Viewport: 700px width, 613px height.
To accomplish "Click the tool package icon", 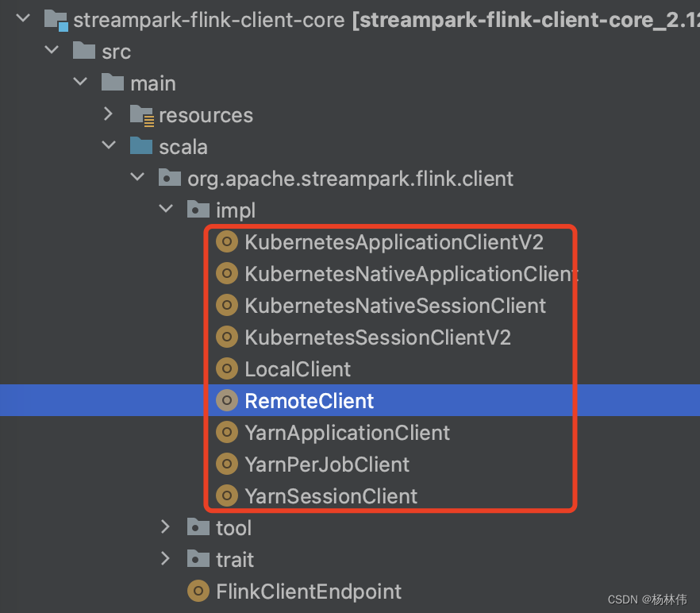I will tap(198, 526).
